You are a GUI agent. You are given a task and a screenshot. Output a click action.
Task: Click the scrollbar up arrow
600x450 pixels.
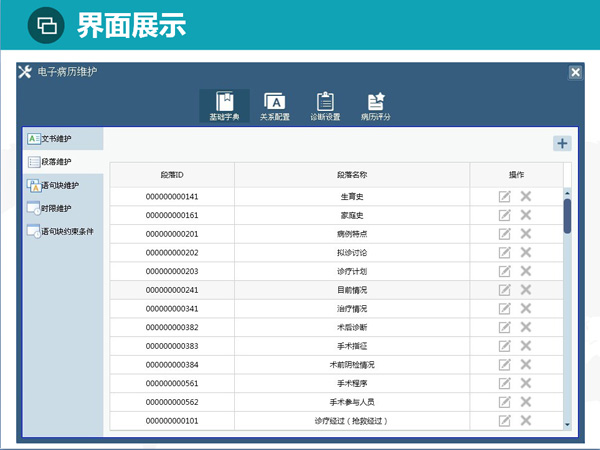pyautogui.click(x=567, y=193)
